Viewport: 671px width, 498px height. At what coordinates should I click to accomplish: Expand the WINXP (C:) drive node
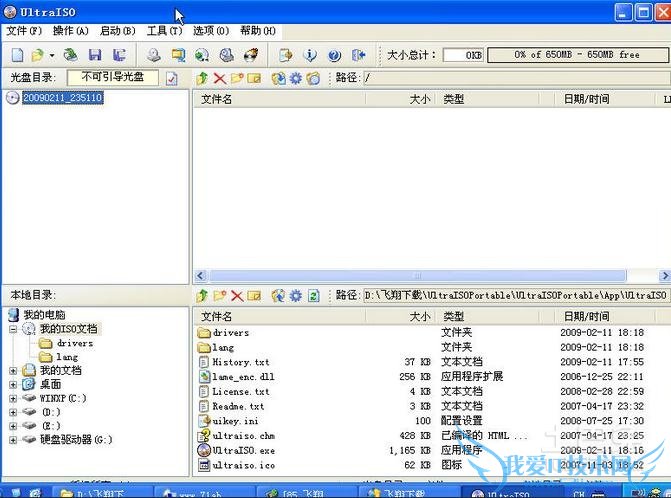(13, 399)
